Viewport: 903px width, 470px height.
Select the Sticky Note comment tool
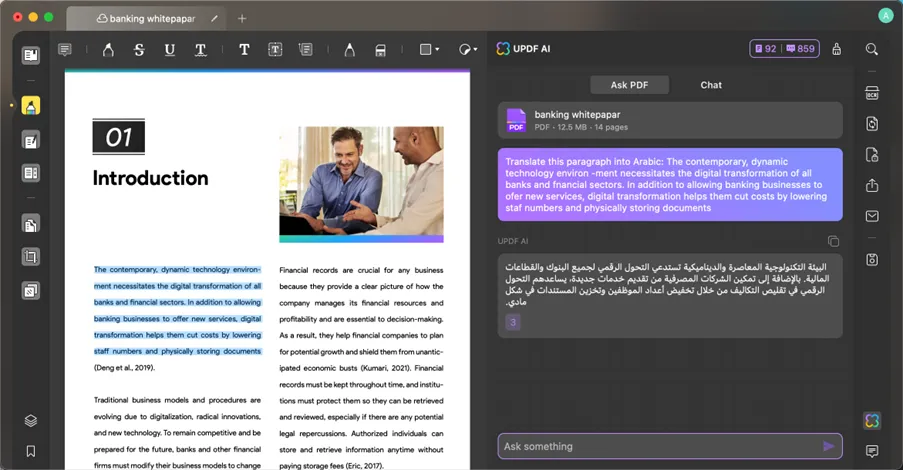click(x=64, y=50)
